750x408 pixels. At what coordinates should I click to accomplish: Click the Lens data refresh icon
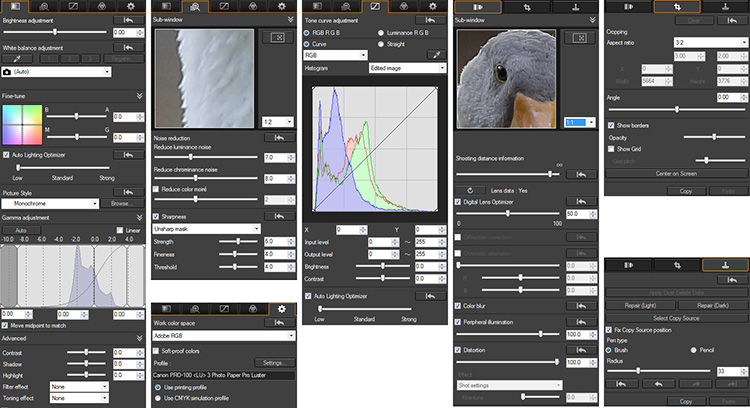point(470,188)
